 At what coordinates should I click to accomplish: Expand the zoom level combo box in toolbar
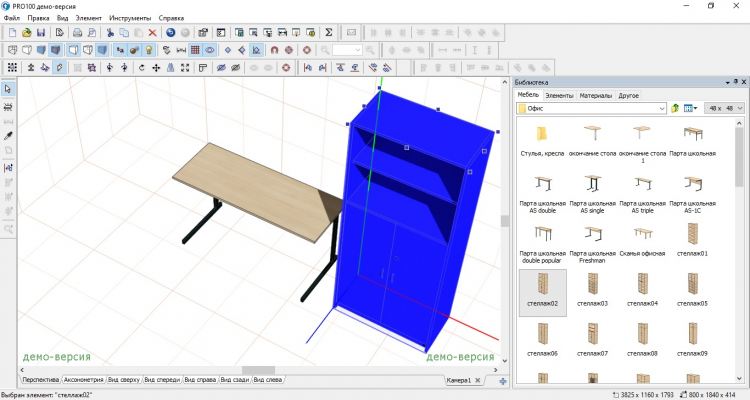[359, 49]
